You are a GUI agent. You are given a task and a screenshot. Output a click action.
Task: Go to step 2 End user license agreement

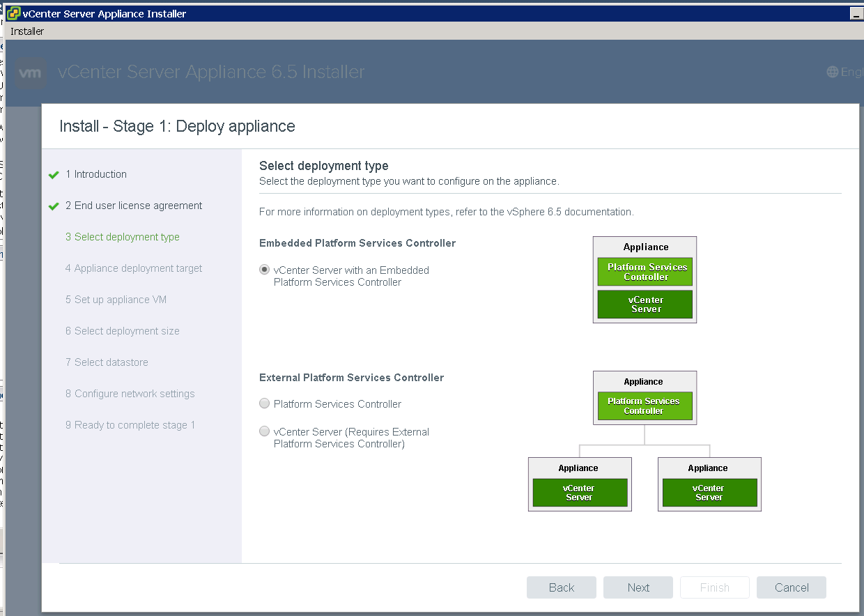134,206
